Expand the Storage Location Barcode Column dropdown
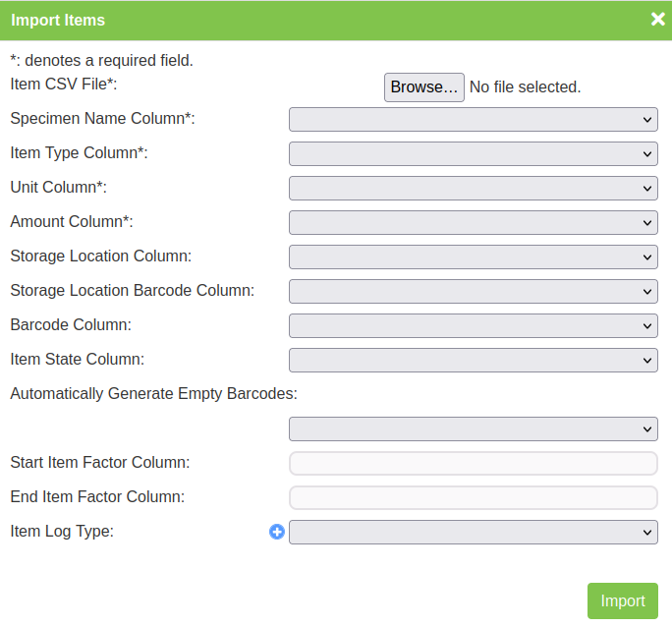The image size is (672, 627). click(473, 291)
